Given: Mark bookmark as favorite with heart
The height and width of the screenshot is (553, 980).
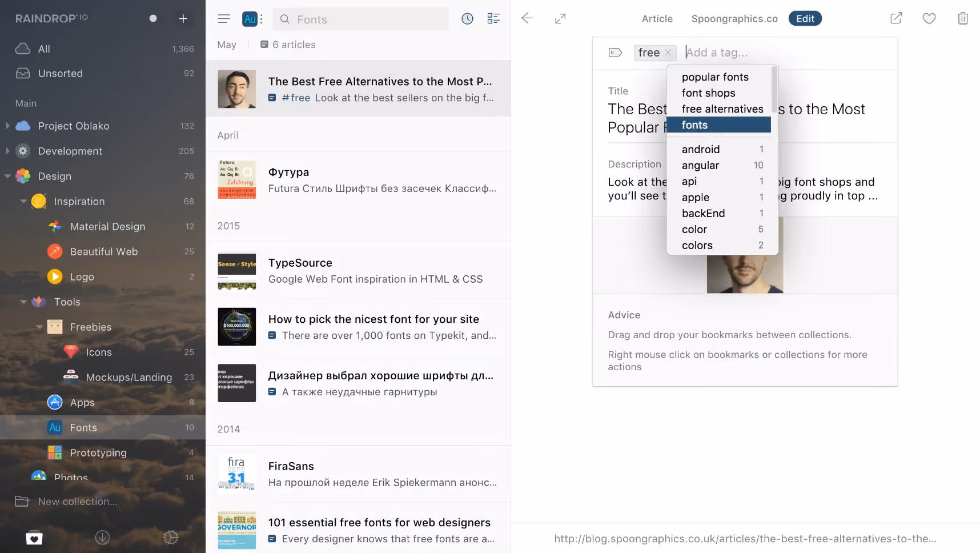Looking at the screenshot, I should pyautogui.click(x=929, y=18).
